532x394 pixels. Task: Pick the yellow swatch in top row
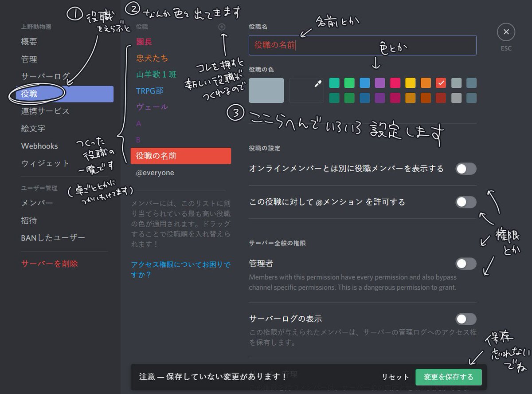411,83
